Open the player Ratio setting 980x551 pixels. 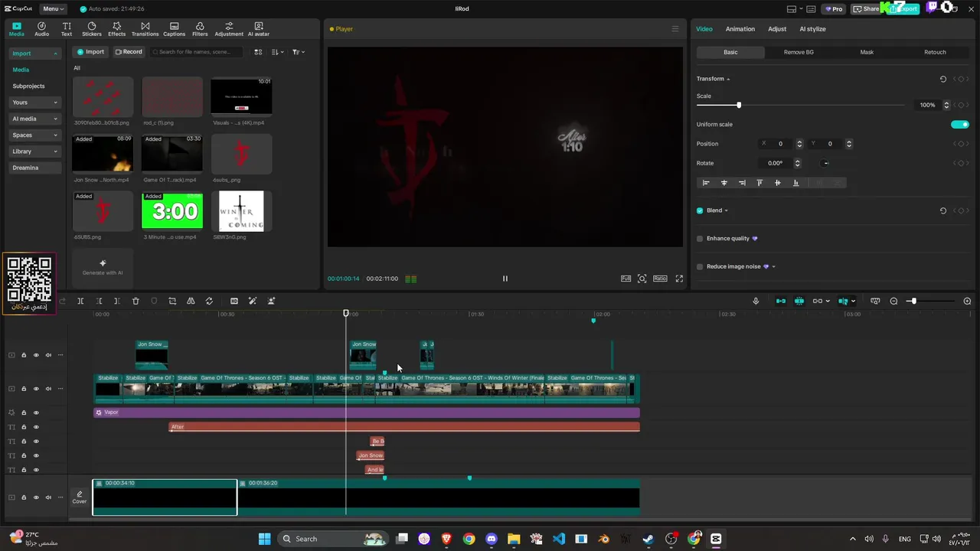(660, 279)
